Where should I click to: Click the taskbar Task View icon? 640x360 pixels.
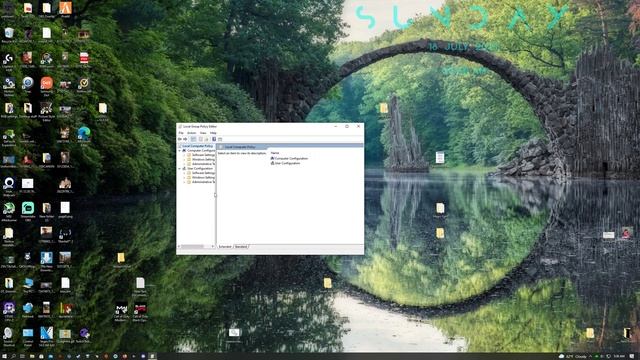point(22,356)
